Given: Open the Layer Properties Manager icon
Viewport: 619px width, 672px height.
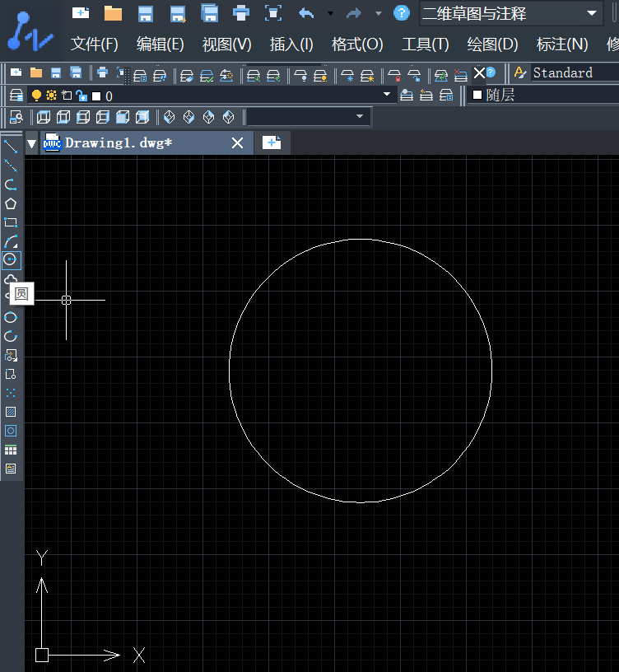Looking at the screenshot, I should point(16,96).
